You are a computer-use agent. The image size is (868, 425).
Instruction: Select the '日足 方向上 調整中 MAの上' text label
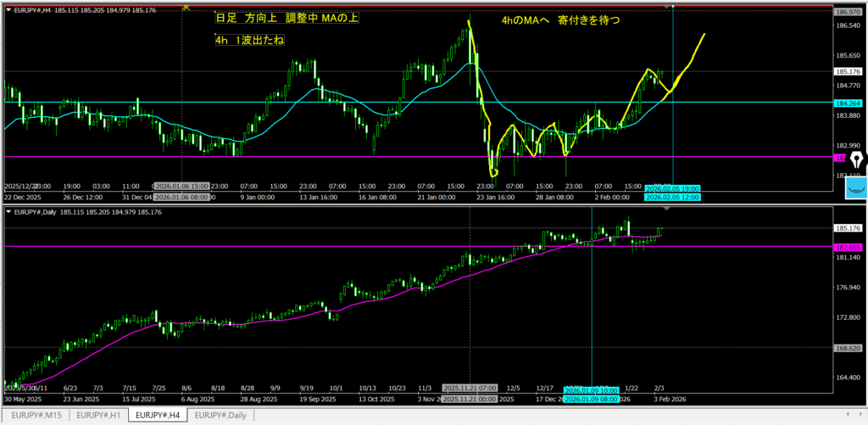(276, 19)
